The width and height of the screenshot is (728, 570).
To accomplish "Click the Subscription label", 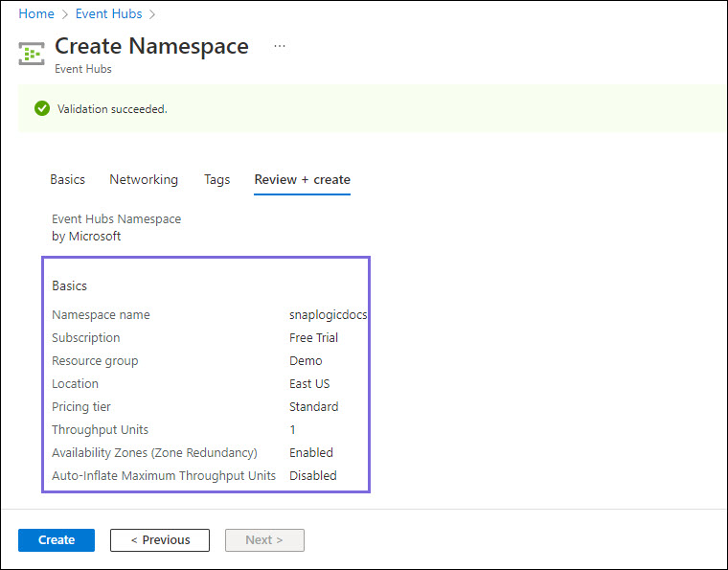I will pyautogui.click(x=86, y=338).
